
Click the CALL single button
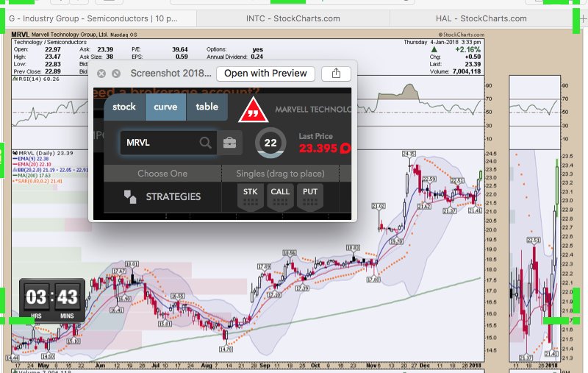pos(280,197)
